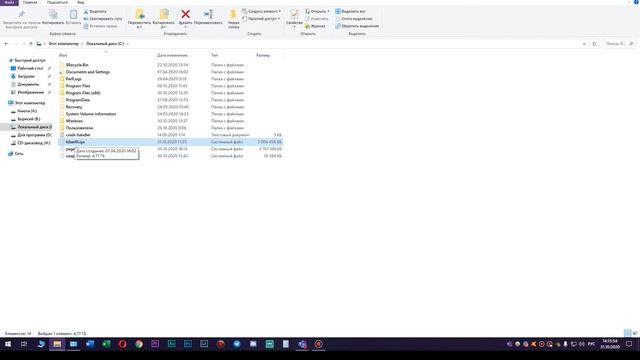The width and height of the screenshot is (640, 360).
Task: Select Изображения in navigation pane
Action: pyautogui.click(x=30, y=92)
